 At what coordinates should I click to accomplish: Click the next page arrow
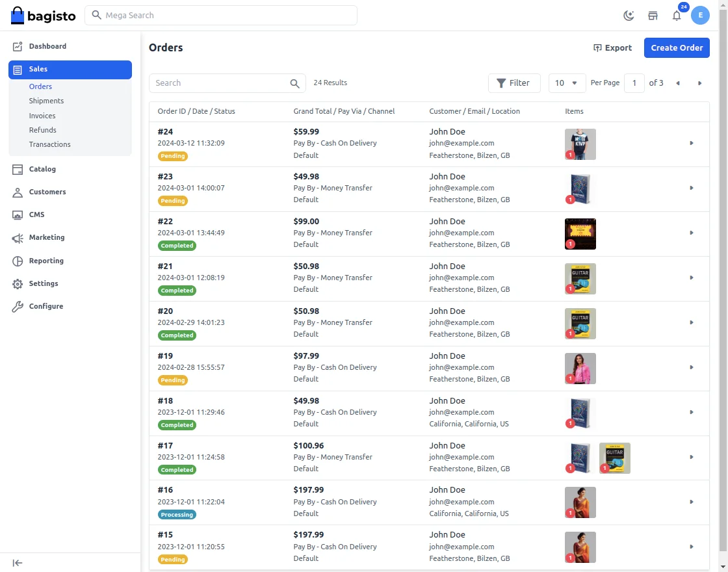click(699, 83)
